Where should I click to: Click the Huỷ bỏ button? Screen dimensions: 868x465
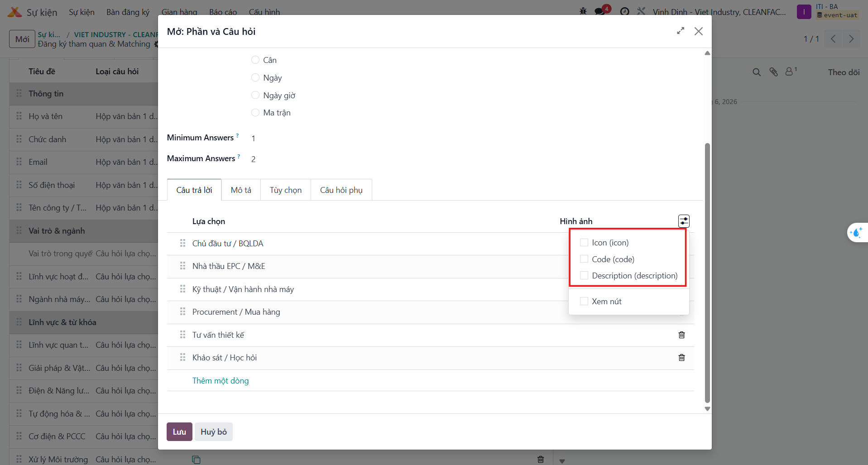point(214,431)
